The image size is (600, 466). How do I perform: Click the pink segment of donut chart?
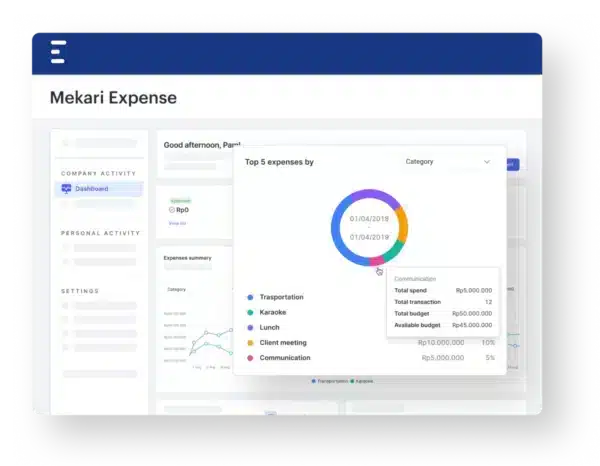377,261
